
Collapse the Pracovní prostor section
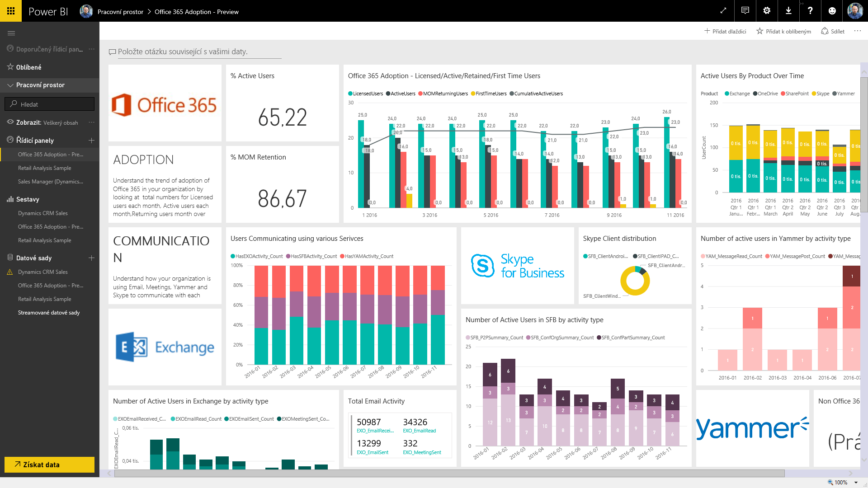pyautogui.click(x=10, y=85)
